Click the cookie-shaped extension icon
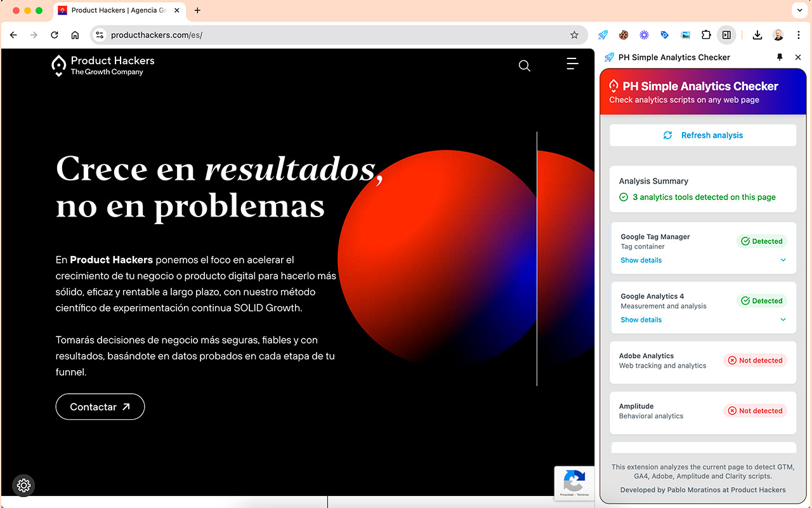The image size is (812, 508). 623,35
